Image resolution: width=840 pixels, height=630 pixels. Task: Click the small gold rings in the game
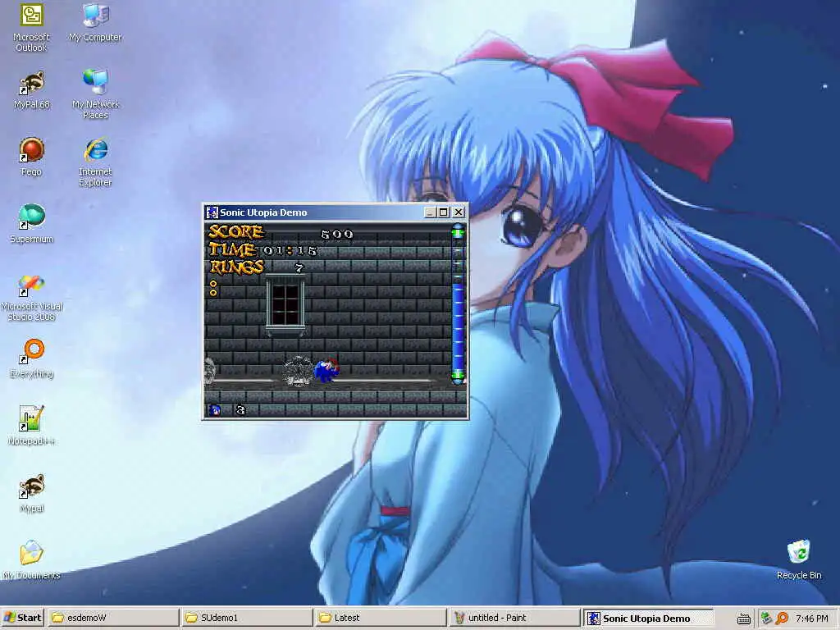click(213, 288)
